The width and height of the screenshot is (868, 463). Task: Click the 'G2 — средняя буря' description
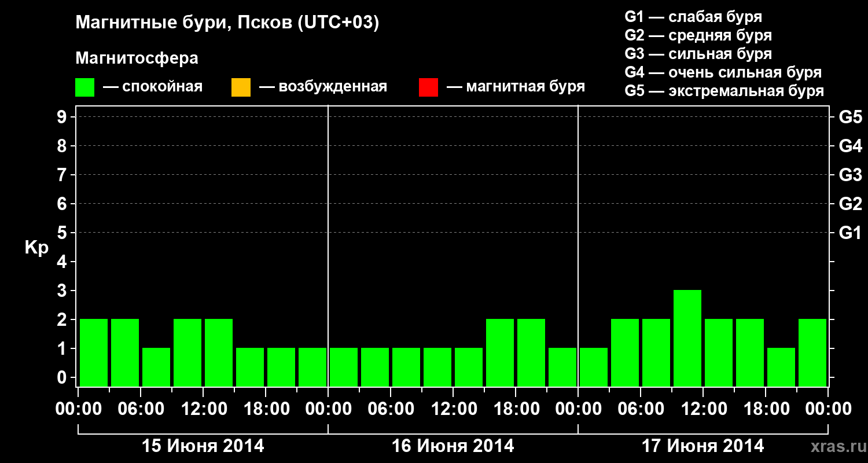pos(698,35)
